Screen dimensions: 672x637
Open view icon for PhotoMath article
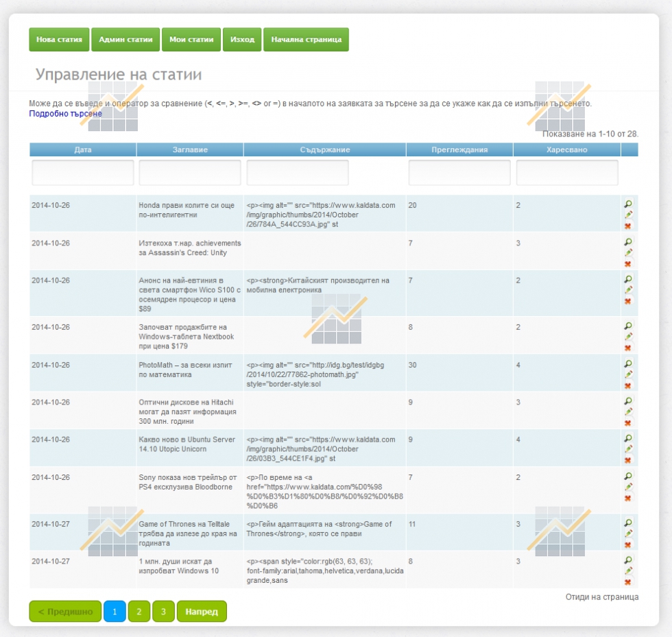(627, 363)
